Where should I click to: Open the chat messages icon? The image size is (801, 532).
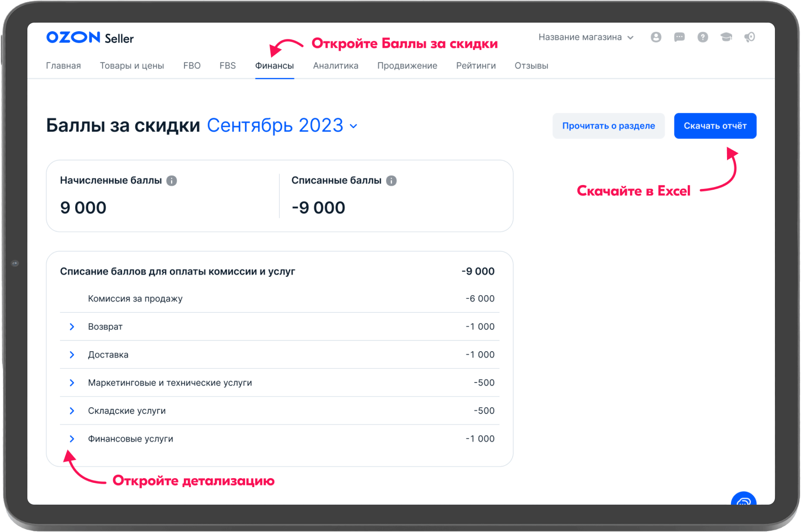click(x=679, y=37)
